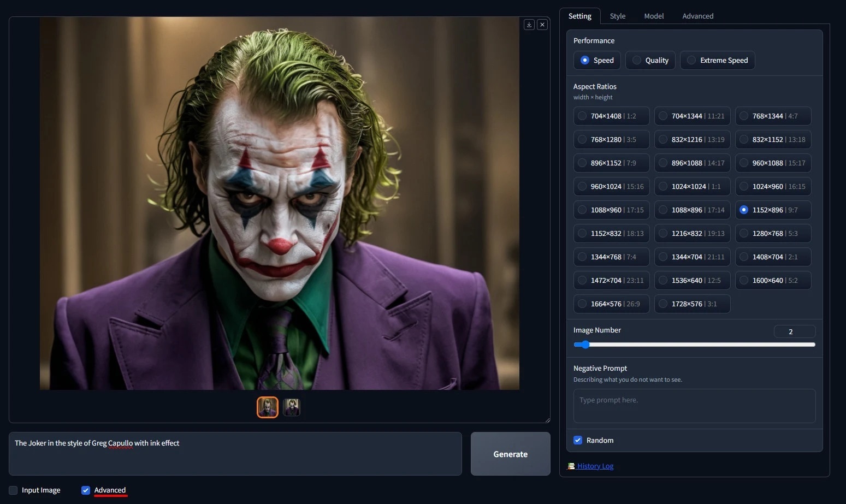The height and width of the screenshot is (504, 846).
Task: Open the History Log
Action: coord(595,466)
